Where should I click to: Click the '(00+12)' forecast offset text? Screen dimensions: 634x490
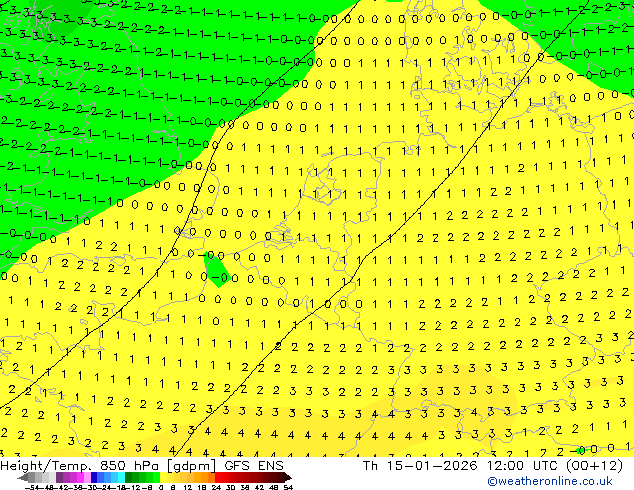[x=594, y=466]
